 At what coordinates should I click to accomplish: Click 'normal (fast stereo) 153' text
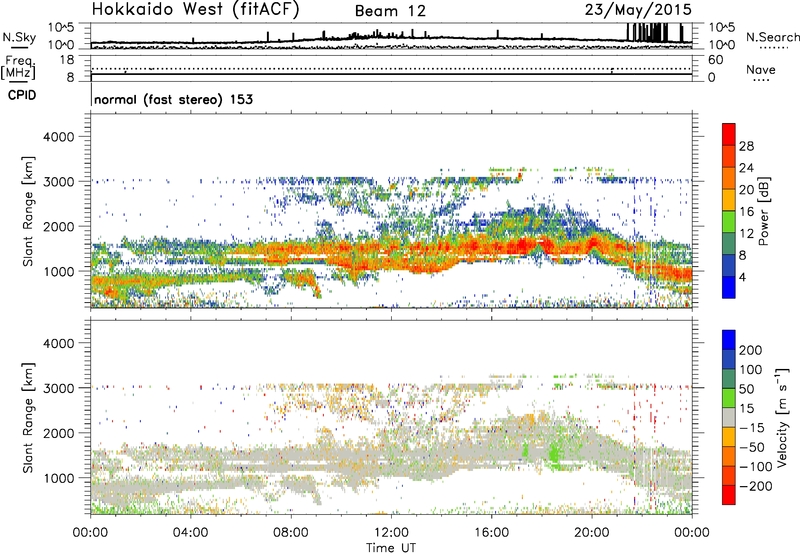[173, 99]
